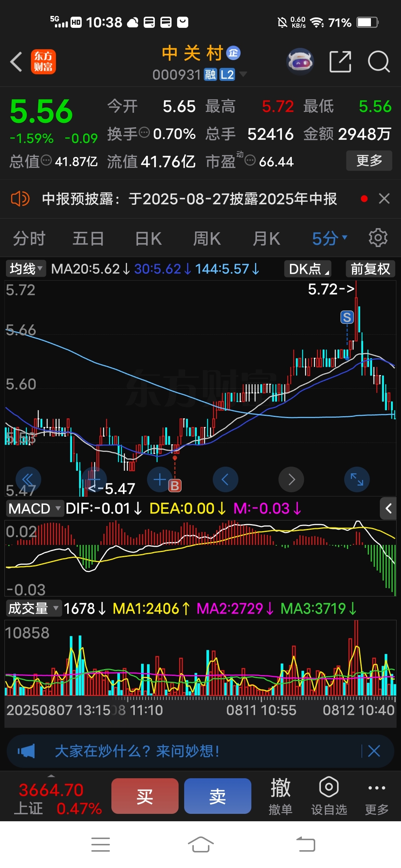This screenshot has height=868, width=401.
Task: Tap the Android back button
Action: click(x=306, y=845)
